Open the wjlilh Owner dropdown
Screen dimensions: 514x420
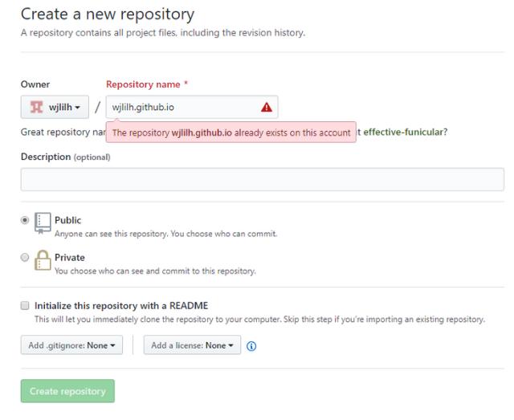coord(55,108)
